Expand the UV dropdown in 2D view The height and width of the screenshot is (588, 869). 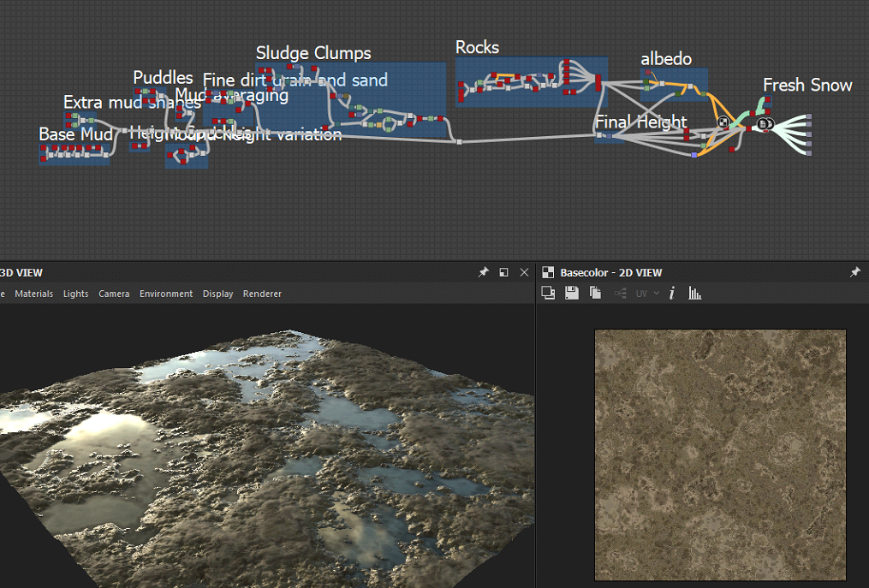pos(647,294)
